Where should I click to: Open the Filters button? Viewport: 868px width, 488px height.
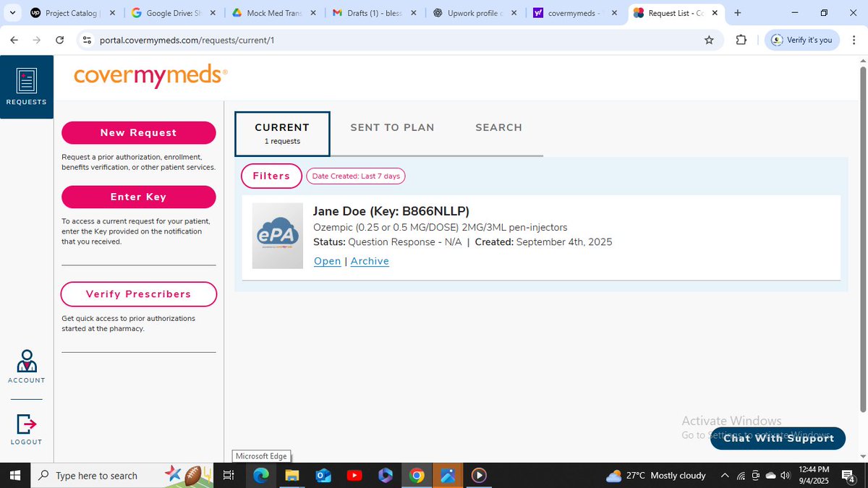coord(271,176)
